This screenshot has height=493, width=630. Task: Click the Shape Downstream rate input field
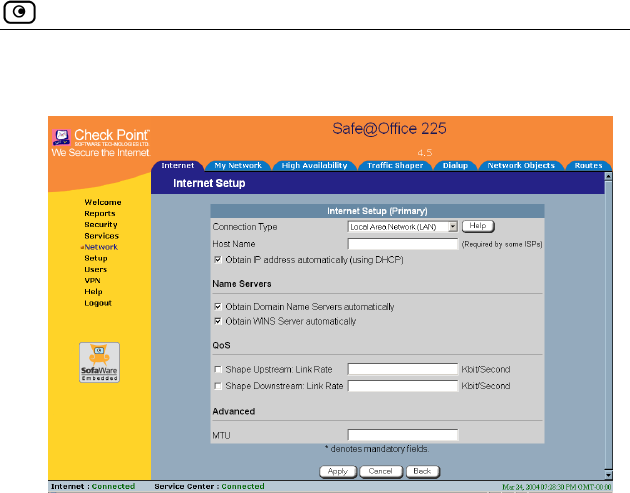[403, 386]
